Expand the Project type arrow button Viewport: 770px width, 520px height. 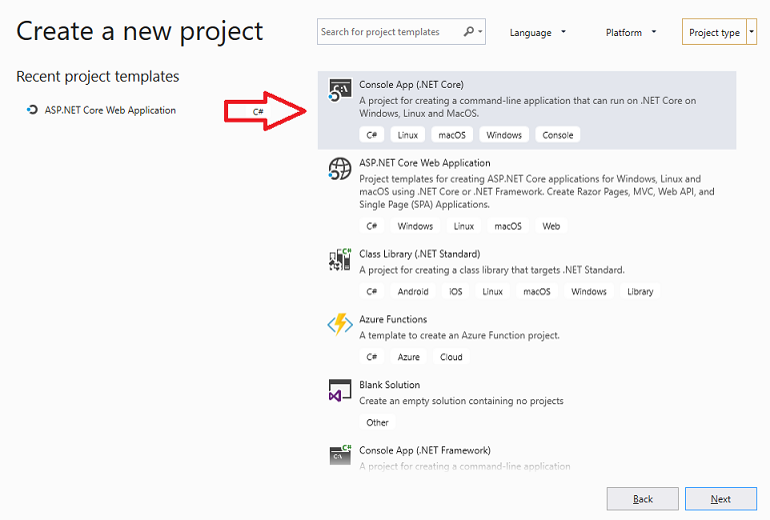pos(751,32)
